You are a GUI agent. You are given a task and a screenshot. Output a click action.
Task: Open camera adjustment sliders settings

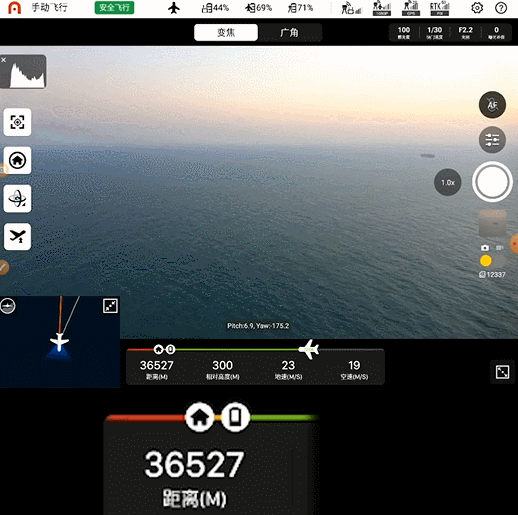pyautogui.click(x=492, y=140)
